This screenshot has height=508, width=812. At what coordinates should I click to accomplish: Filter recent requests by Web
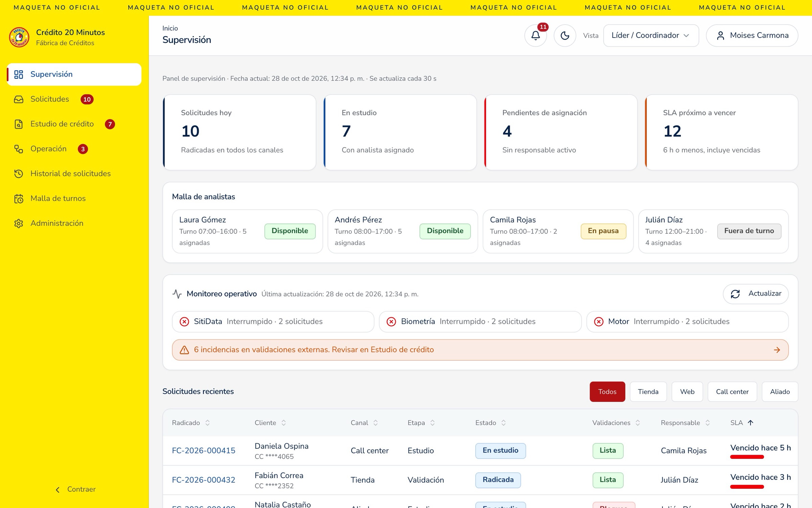(x=687, y=391)
